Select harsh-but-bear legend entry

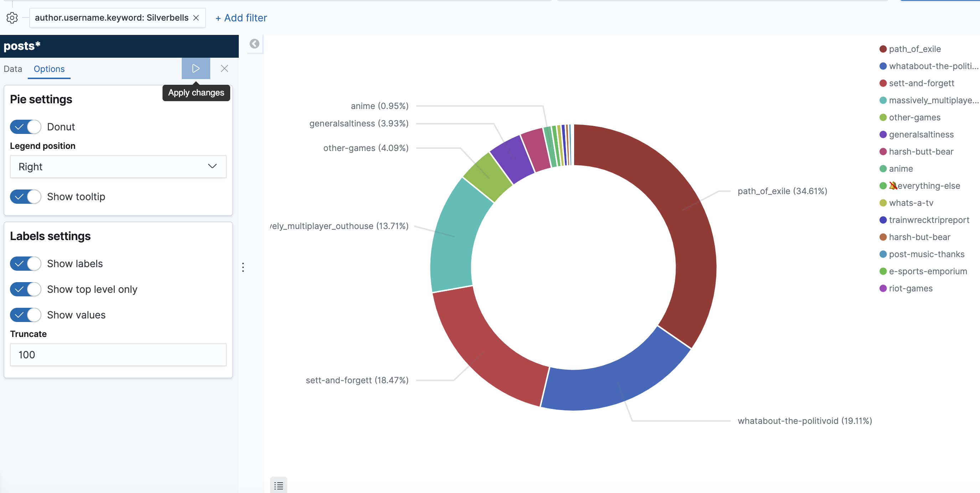point(915,237)
